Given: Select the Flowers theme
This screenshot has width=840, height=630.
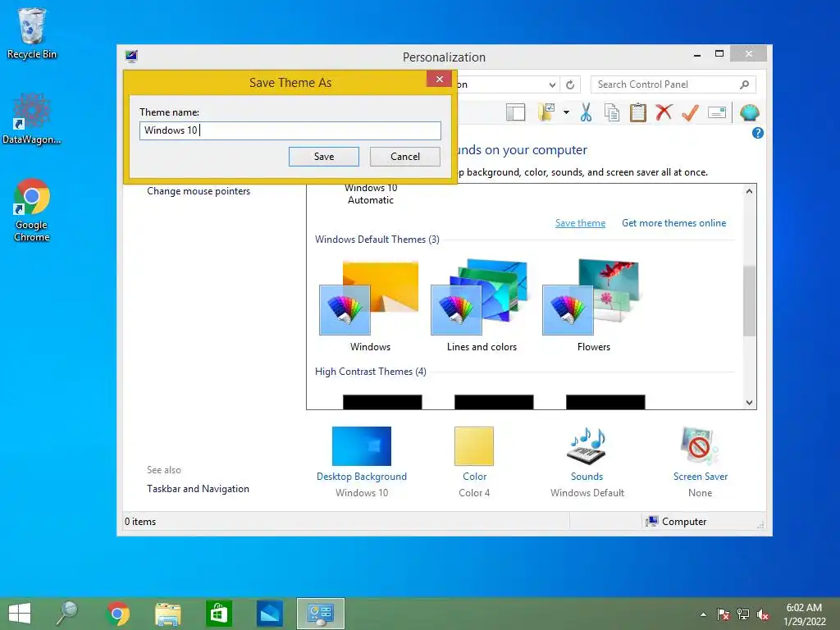Looking at the screenshot, I should pyautogui.click(x=593, y=305).
